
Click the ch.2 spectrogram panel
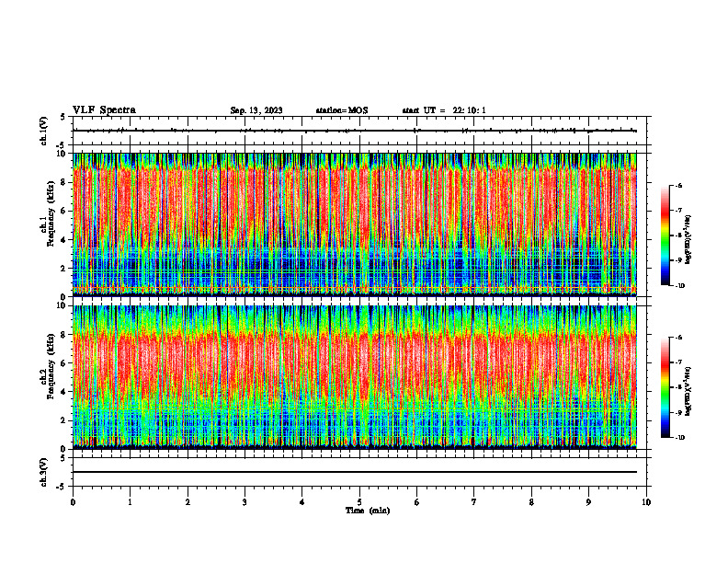355,377
